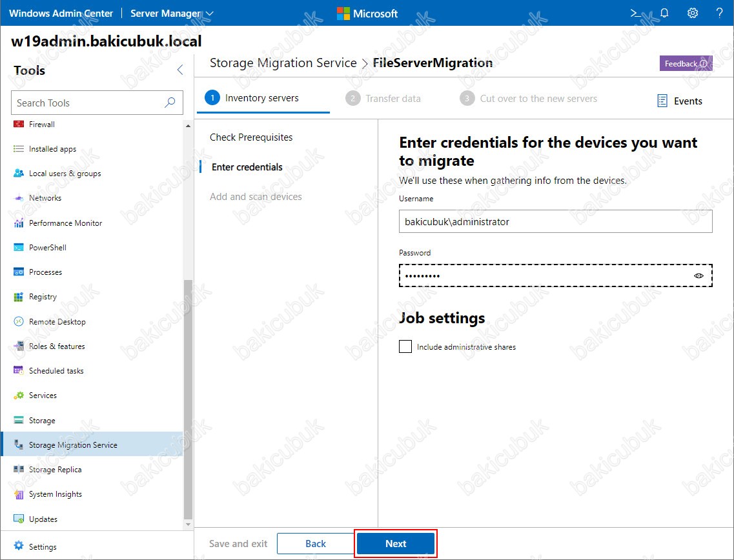Image resolution: width=734 pixels, height=560 pixels.
Task: Click the System Insights icon
Action: click(x=19, y=494)
